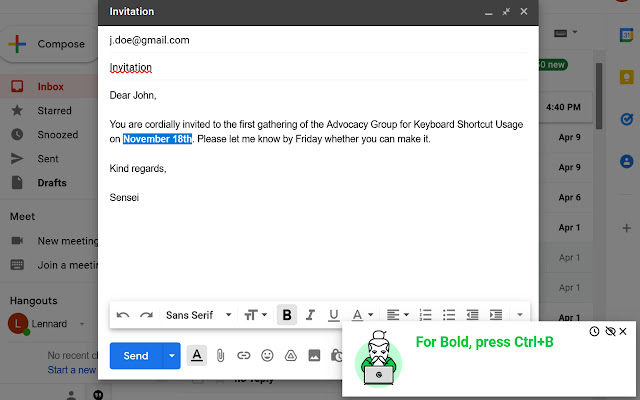Screen dimensions: 640x400
Task: Open Contacts side panel icon
Action: pyautogui.click(x=627, y=161)
